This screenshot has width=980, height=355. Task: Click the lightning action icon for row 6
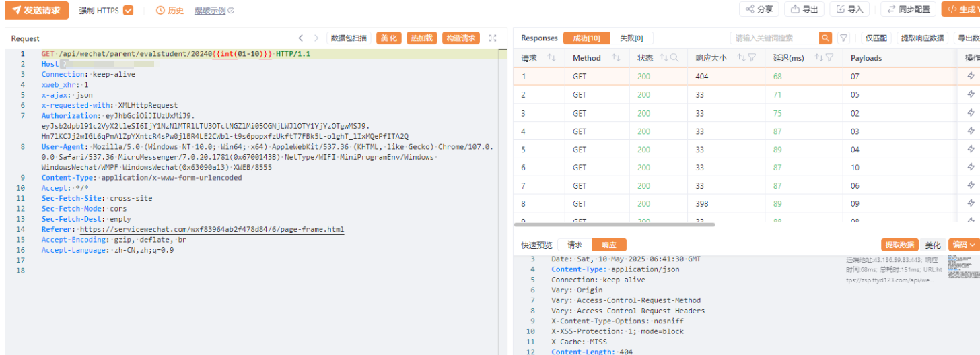coord(971,167)
